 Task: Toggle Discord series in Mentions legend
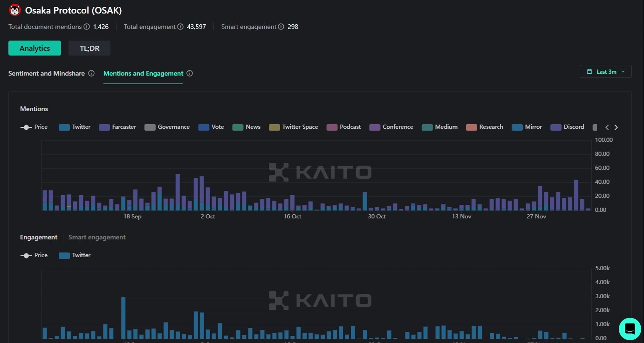[x=567, y=127]
